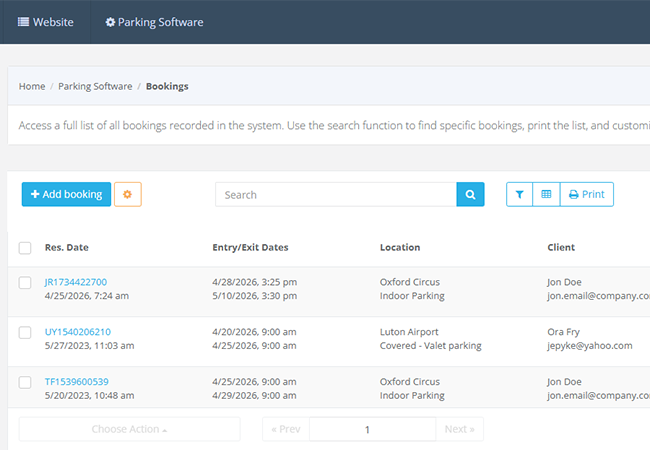Open the filter funnel button
Image resolution: width=650 pixels, height=450 pixels.
(519, 194)
